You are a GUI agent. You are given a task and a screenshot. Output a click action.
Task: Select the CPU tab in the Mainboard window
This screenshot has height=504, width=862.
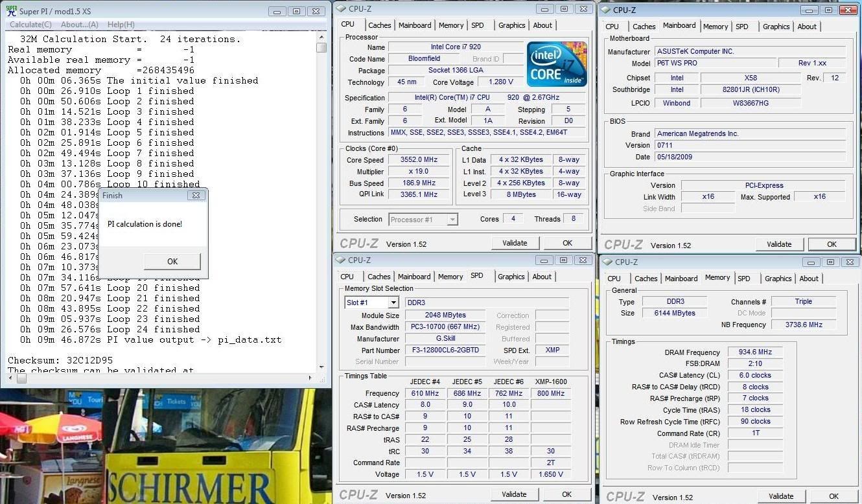(612, 27)
